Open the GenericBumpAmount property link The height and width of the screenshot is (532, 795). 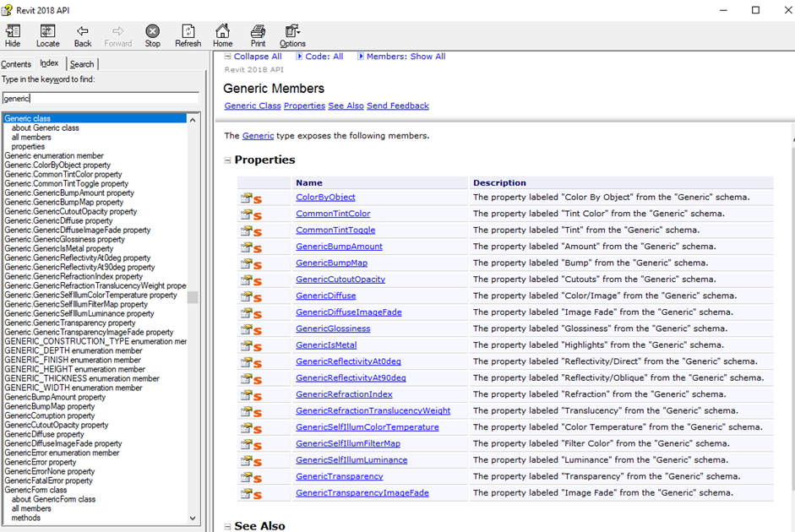point(339,247)
